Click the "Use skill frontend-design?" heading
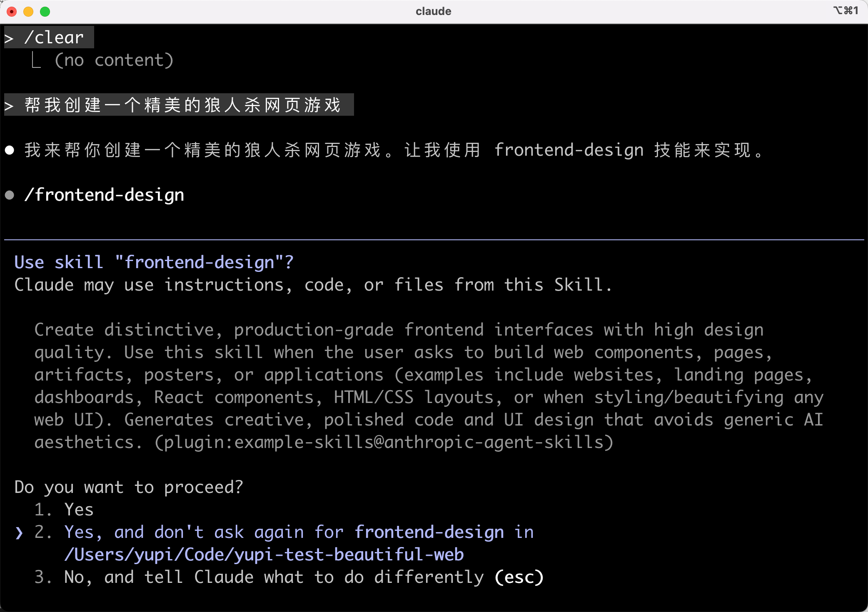This screenshot has width=868, height=612. 154,262
